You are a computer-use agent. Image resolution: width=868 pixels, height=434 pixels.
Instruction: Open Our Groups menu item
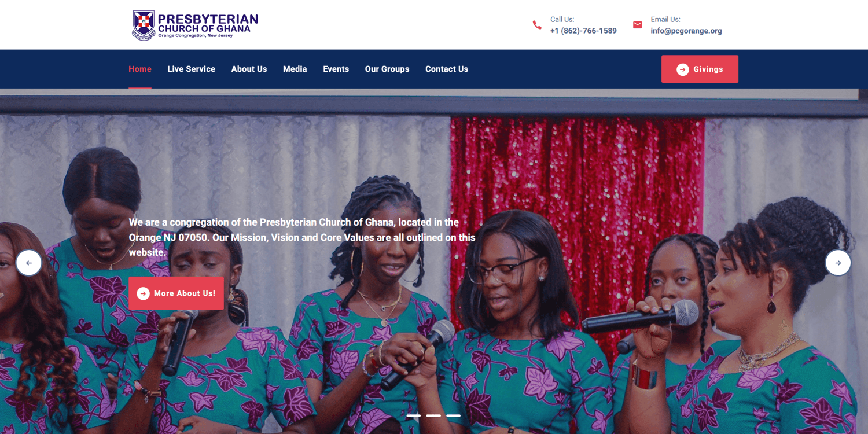387,69
